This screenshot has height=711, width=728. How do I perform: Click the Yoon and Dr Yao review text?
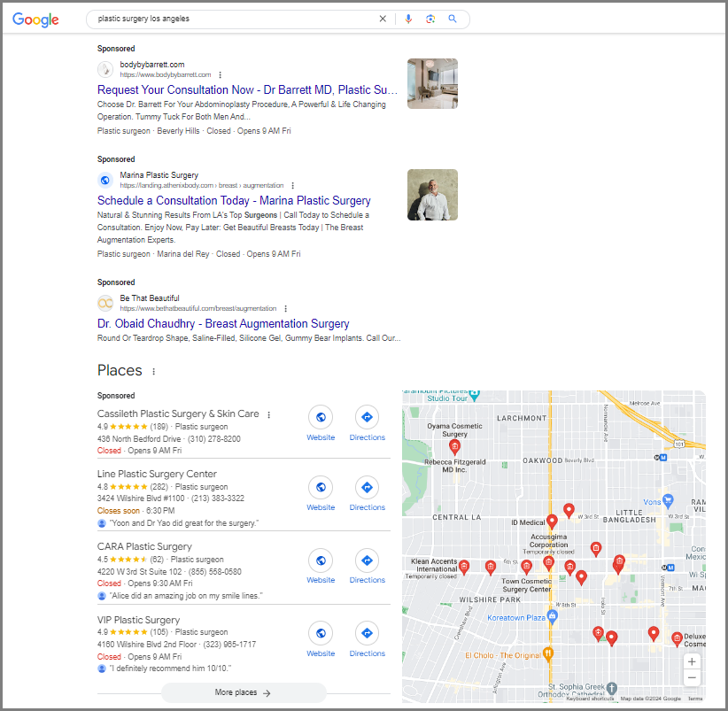tap(184, 523)
